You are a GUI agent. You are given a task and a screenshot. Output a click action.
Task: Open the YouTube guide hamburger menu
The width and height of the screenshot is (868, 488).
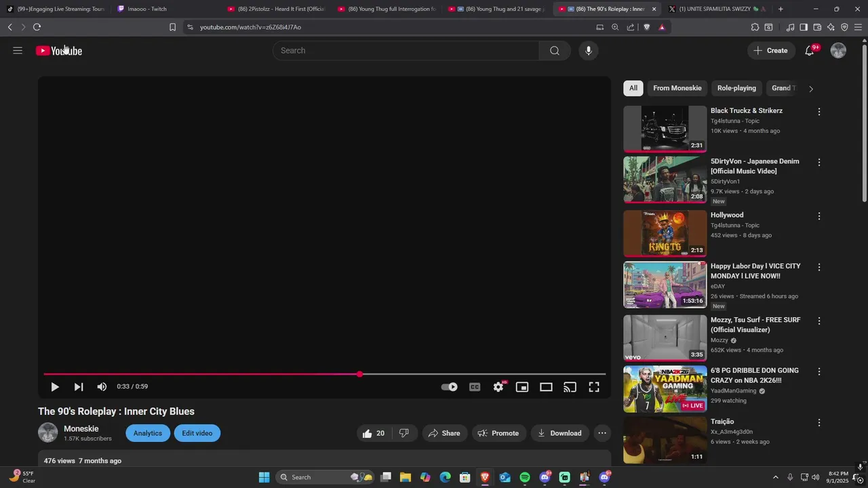point(18,51)
